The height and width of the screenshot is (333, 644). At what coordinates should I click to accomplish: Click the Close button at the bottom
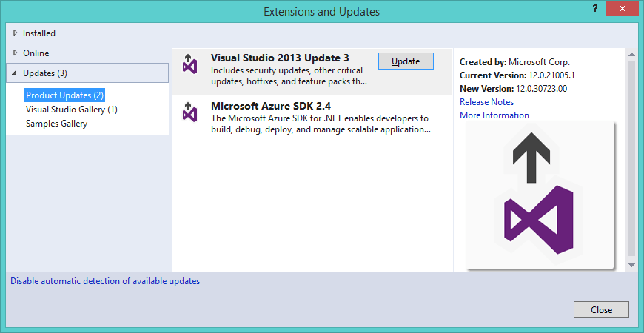[x=601, y=310]
